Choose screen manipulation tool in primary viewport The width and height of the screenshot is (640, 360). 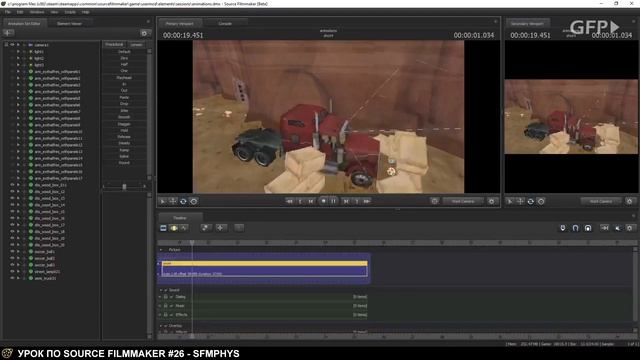(x=194, y=201)
